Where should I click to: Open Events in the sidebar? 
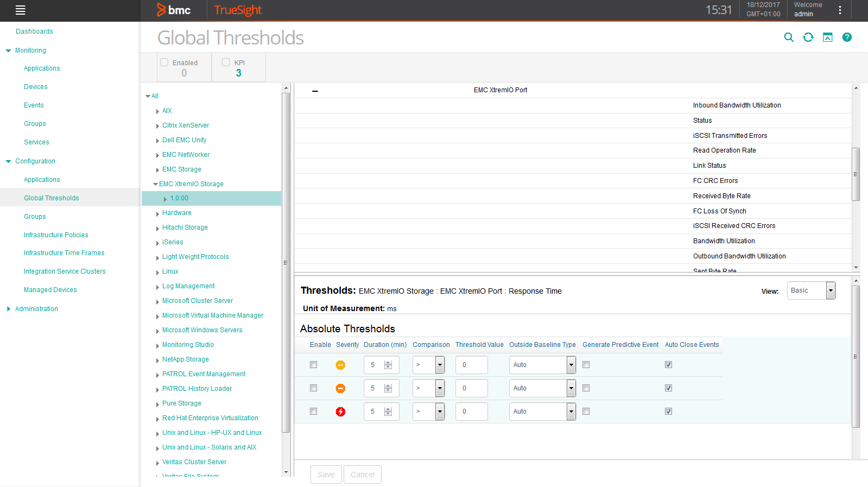pyautogui.click(x=34, y=105)
